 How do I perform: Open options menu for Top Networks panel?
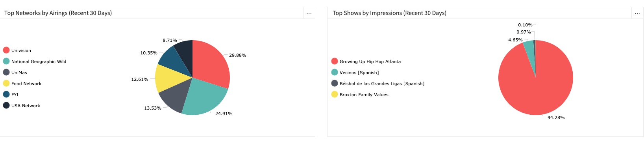tap(309, 13)
